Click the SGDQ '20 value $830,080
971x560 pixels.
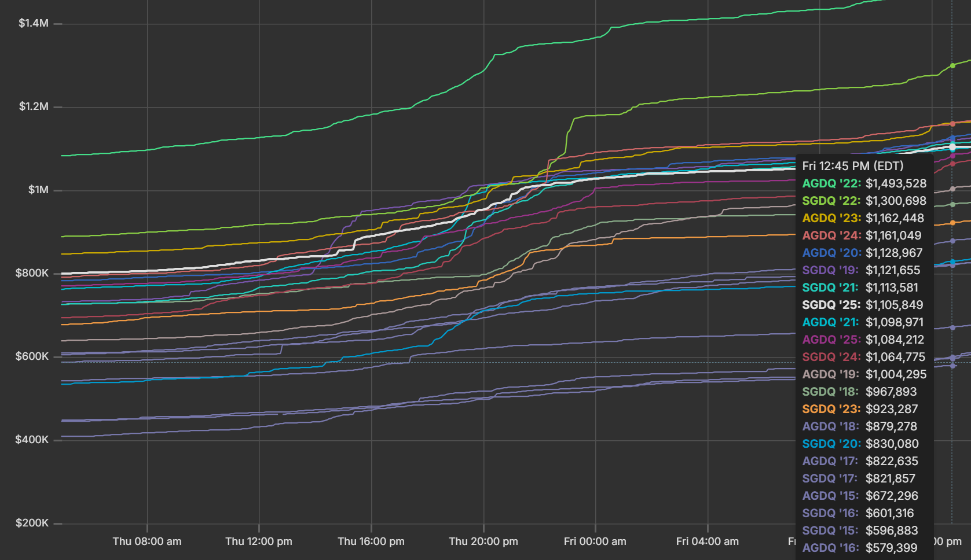[x=892, y=444]
